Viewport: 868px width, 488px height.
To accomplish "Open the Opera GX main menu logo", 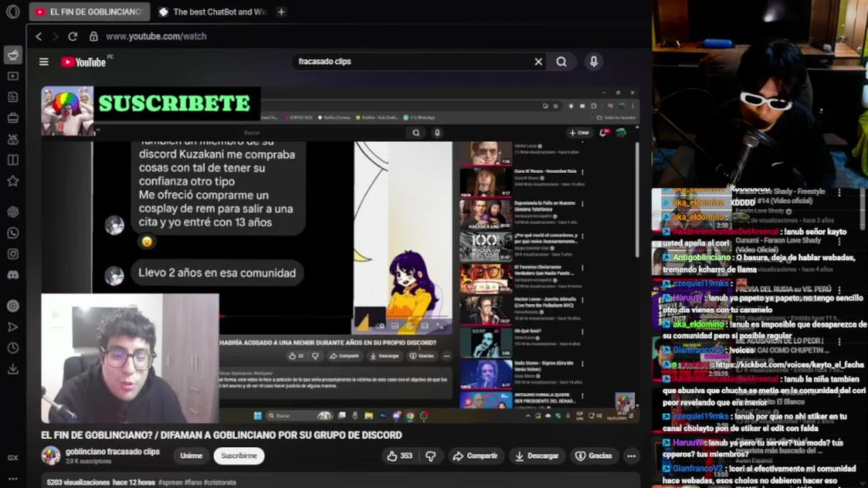I will point(12,12).
